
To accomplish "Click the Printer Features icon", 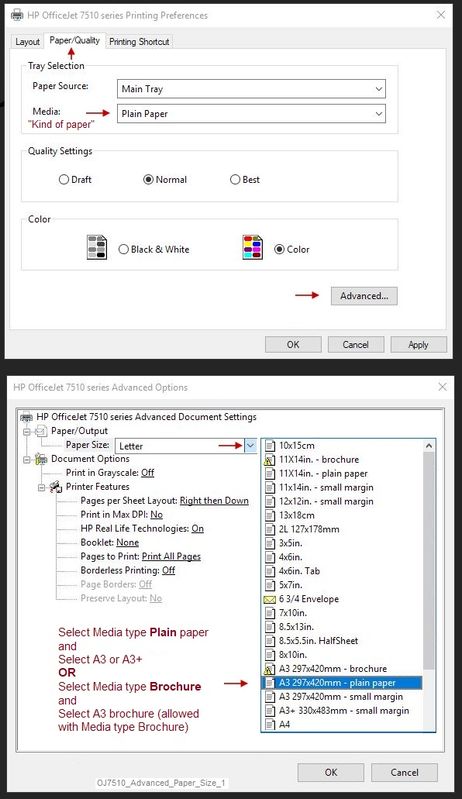I will (56, 487).
